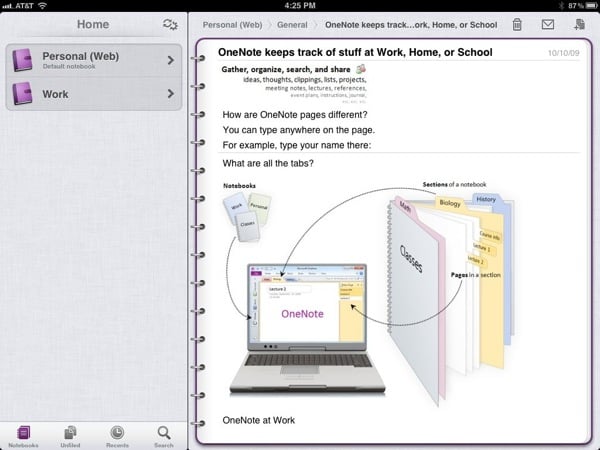Screen dimensions: 600x450
Task: Tap 'How are OneNote pages different?'
Action: (295, 115)
